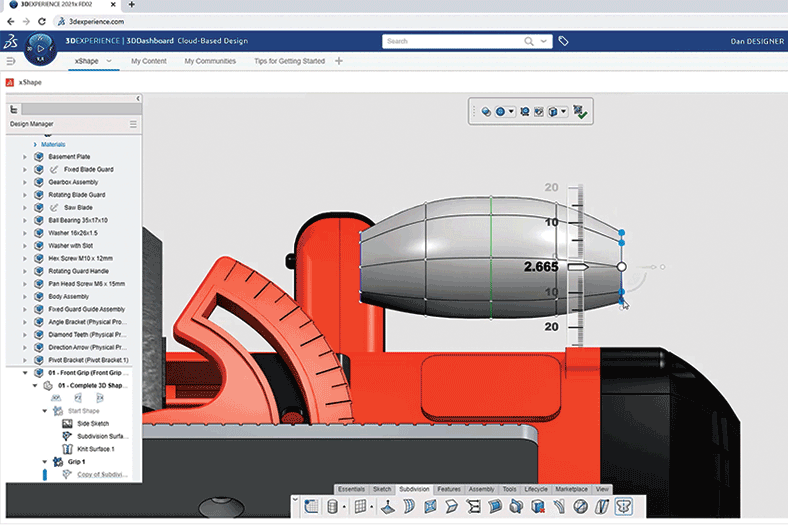Screen dimensions: 788x525
Task: Open cylinder primitive flyout arrow
Action: (344, 507)
